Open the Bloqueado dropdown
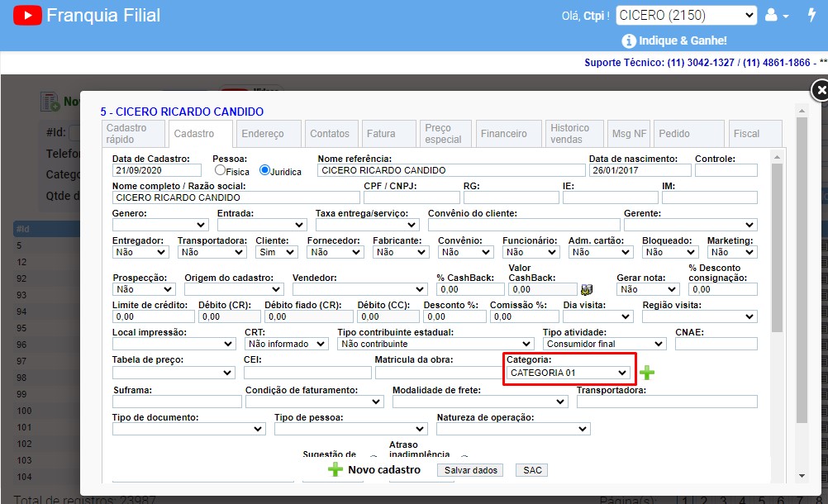Image resolution: width=828 pixels, height=504 pixels. point(669,252)
